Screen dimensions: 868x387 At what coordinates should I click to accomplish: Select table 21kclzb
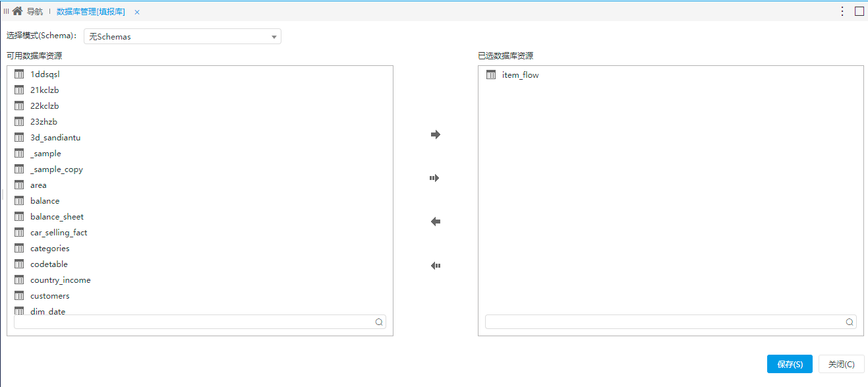(x=45, y=90)
